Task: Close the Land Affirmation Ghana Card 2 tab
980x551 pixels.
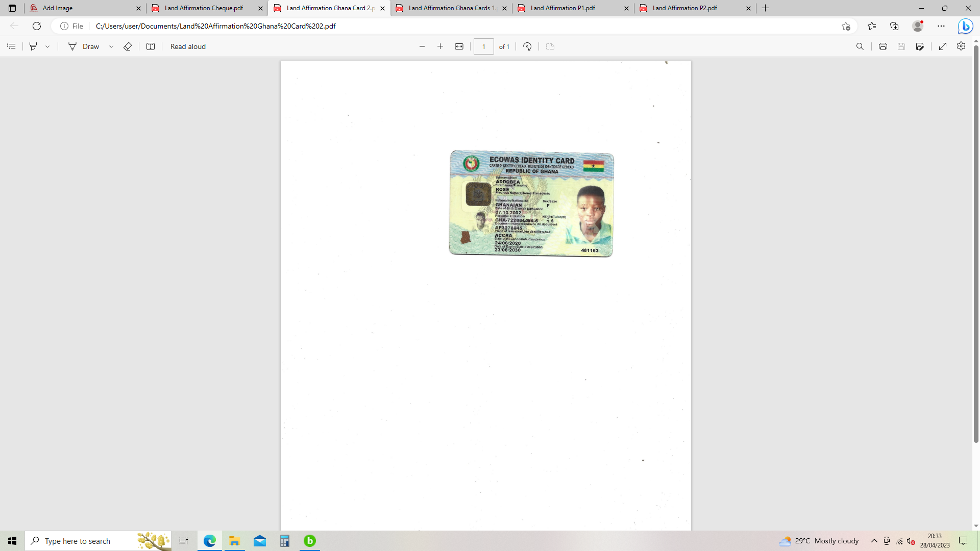Action: pyautogui.click(x=382, y=8)
